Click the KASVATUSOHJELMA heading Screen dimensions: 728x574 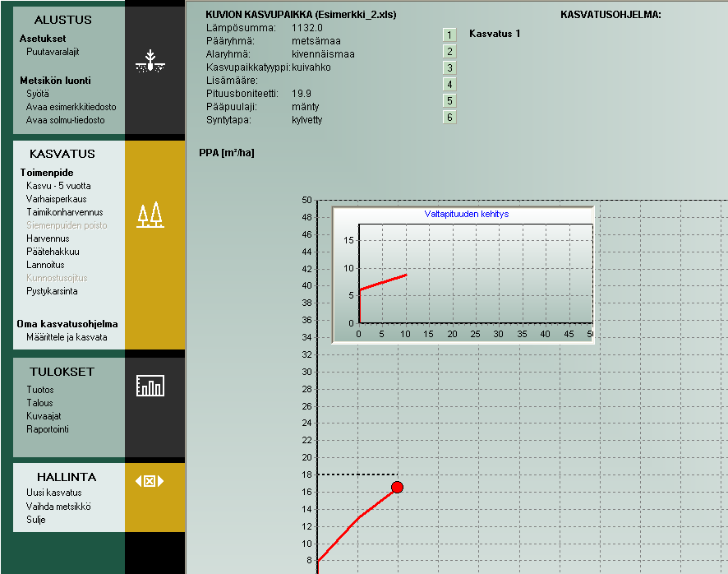(x=611, y=15)
